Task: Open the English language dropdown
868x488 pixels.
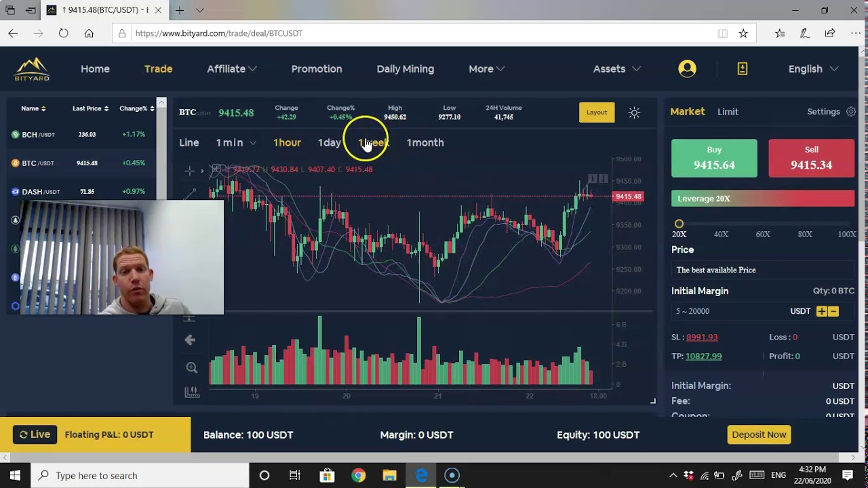Action: point(813,68)
